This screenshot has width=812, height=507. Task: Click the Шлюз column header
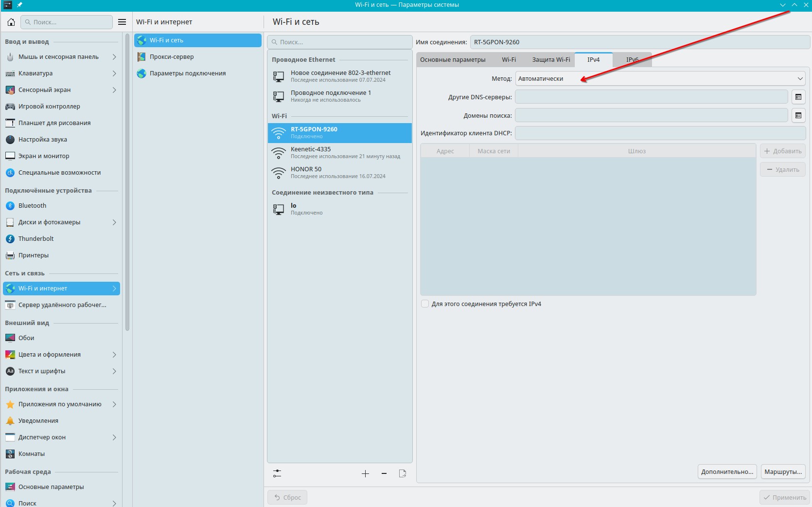(637, 151)
